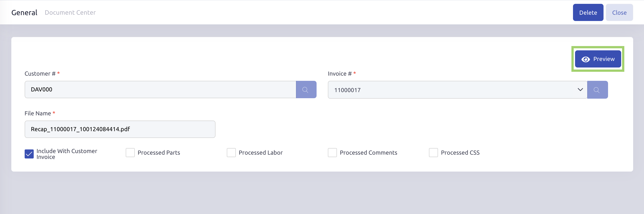Uncheck Include With Customer Invoice checkbox

pos(29,154)
